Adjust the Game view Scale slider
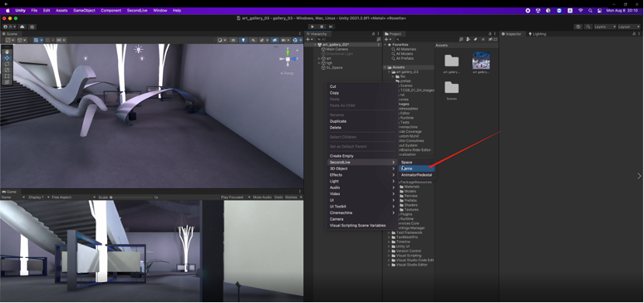This screenshot has height=303, width=644. pyautogui.click(x=131, y=197)
